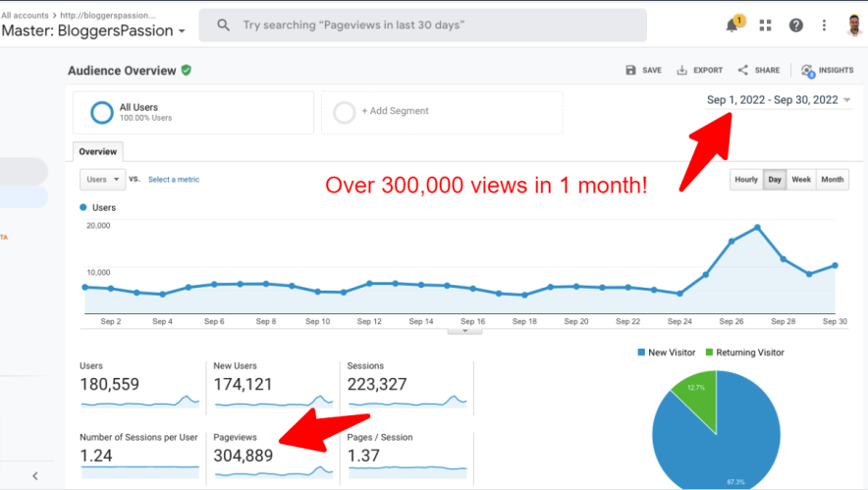
Task: Click the Select a metric link
Action: (174, 180)
